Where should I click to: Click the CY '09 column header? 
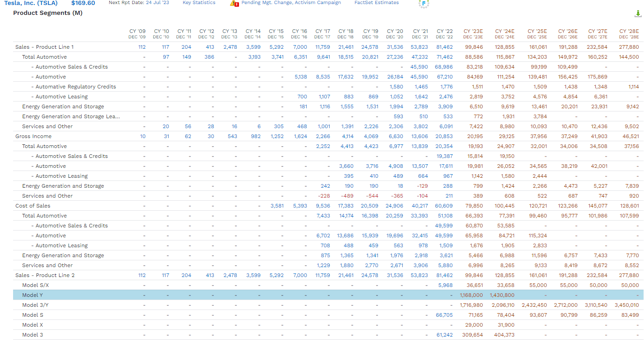(x=137, y=34)
